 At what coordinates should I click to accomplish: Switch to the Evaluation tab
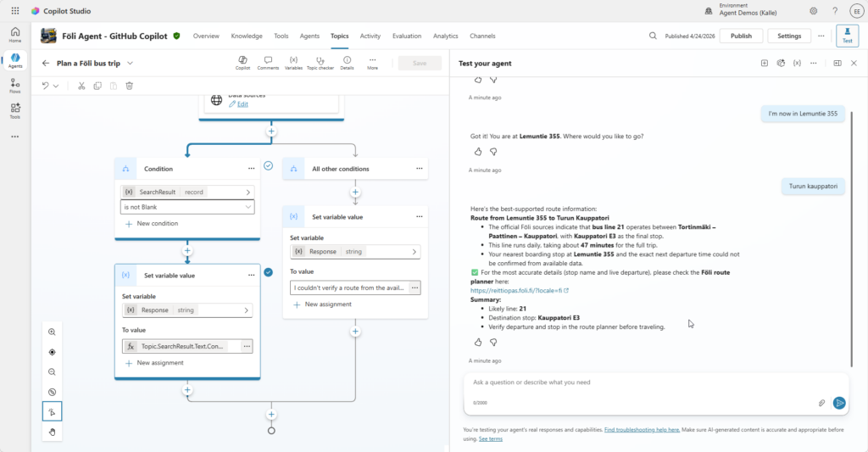pos(407,36)
